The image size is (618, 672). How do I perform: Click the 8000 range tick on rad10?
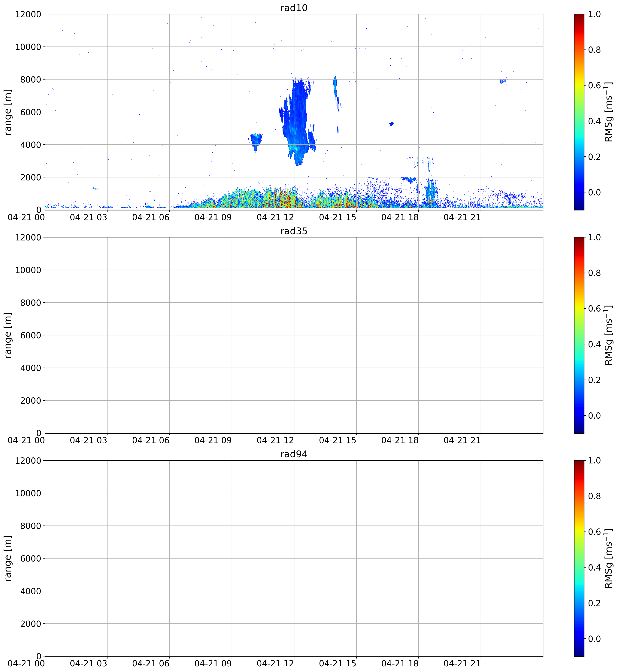click(x=31, y=79)
